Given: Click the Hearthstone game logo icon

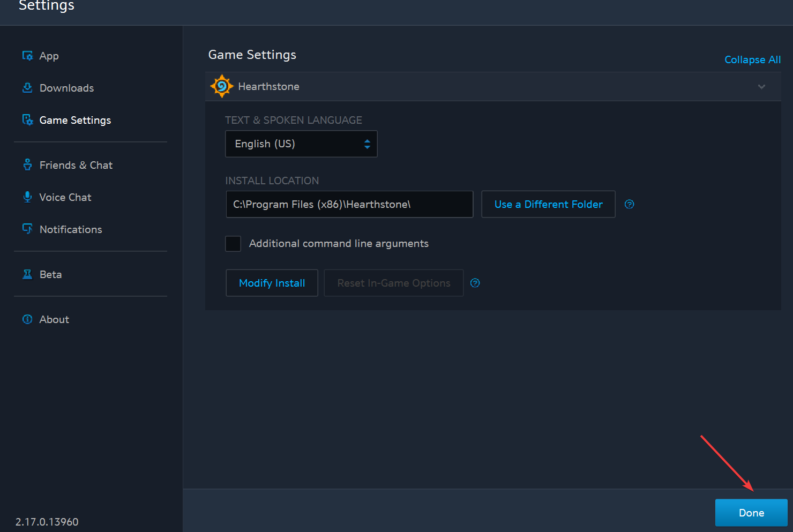Looking at the screenshot, I should point(221,86).
